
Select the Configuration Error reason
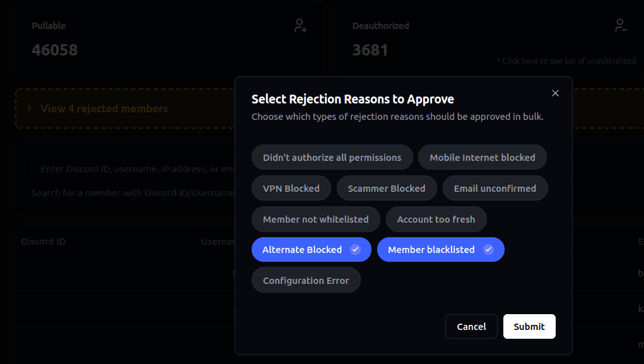coord(305,281)
